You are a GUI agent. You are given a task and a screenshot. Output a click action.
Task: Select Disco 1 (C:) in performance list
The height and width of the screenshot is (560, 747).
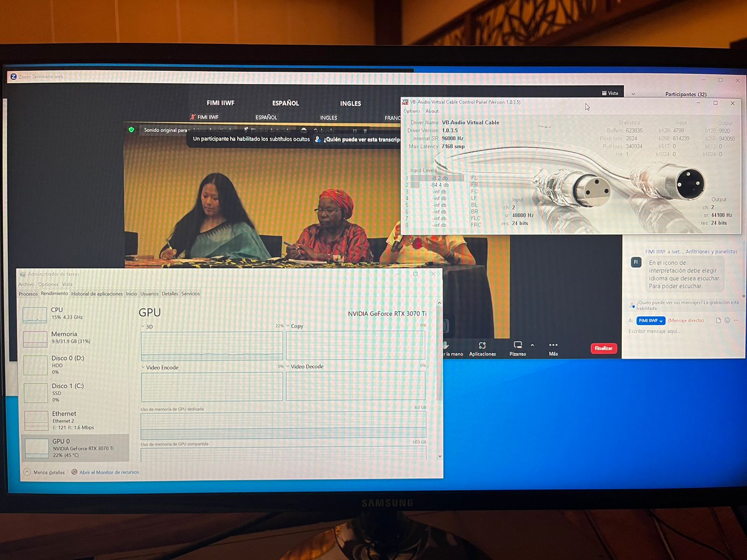[x=75, y=393]
